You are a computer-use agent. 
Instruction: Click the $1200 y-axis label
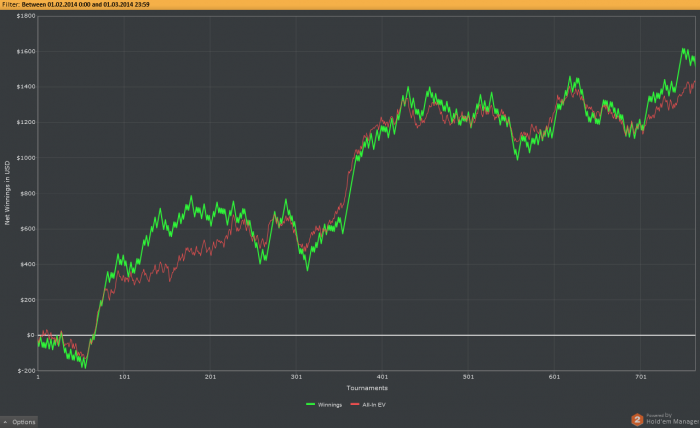25,122
